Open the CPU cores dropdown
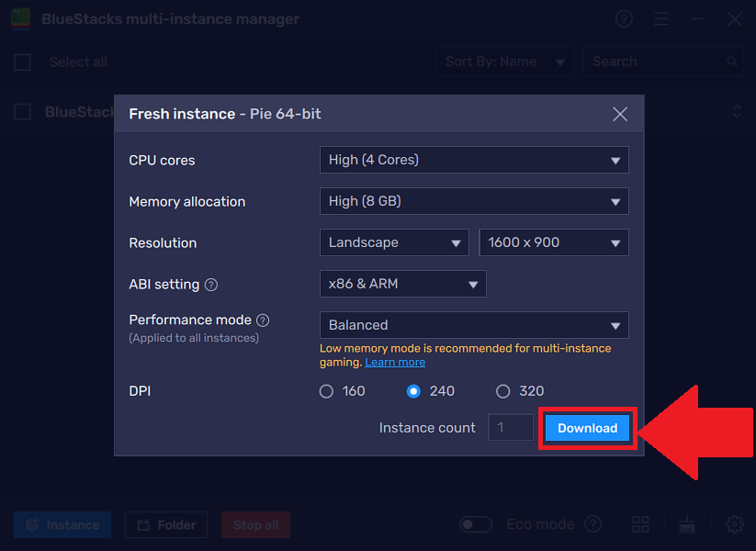The height and width of the screenshot is (551, 756). (474, 160)
